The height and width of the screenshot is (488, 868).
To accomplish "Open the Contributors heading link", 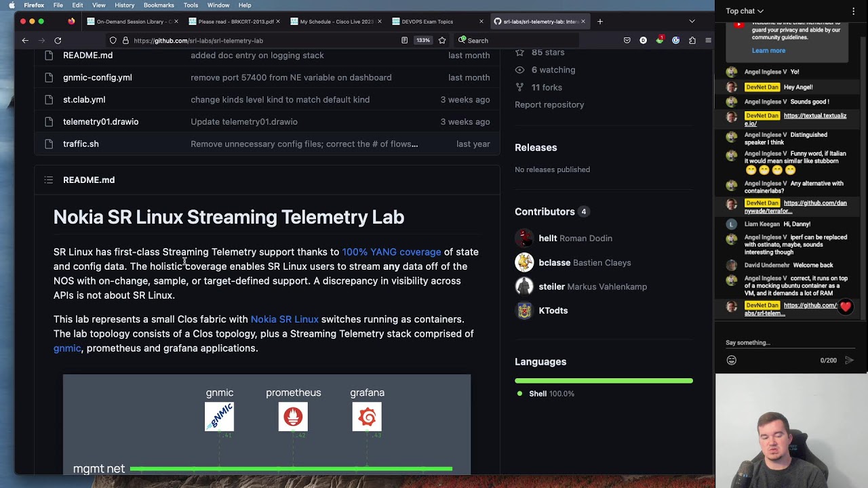I will click(545, 211).
